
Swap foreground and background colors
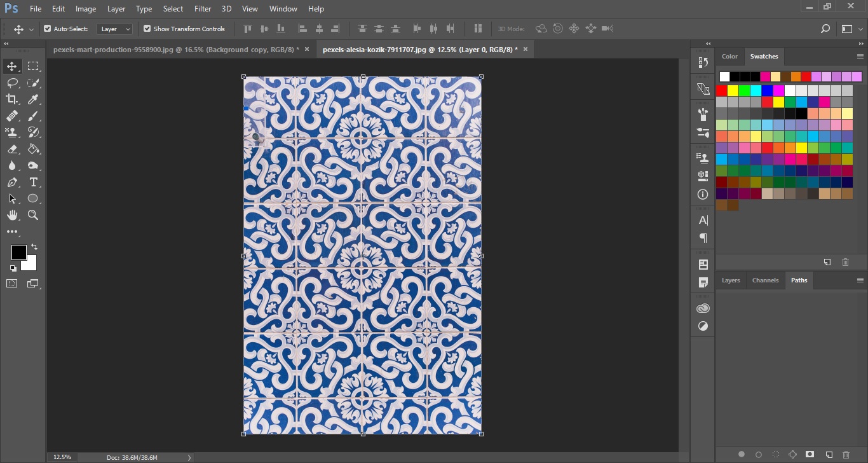tap(34, 247)
